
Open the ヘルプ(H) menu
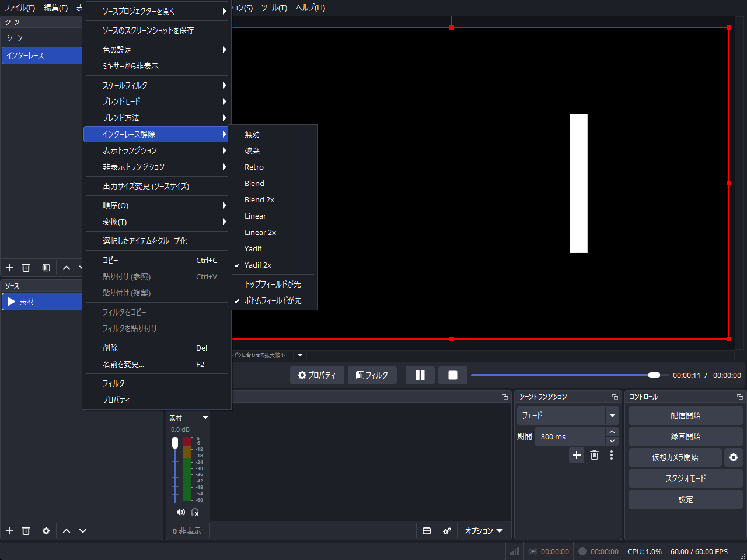point(310,8)
